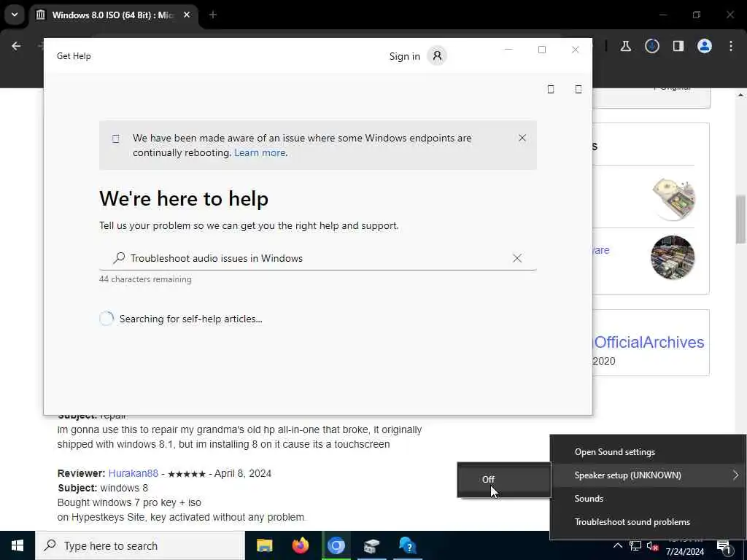Click the 44 characters remaining text
This screenshot has width=747, height=560.
click(x=145, y=279)
